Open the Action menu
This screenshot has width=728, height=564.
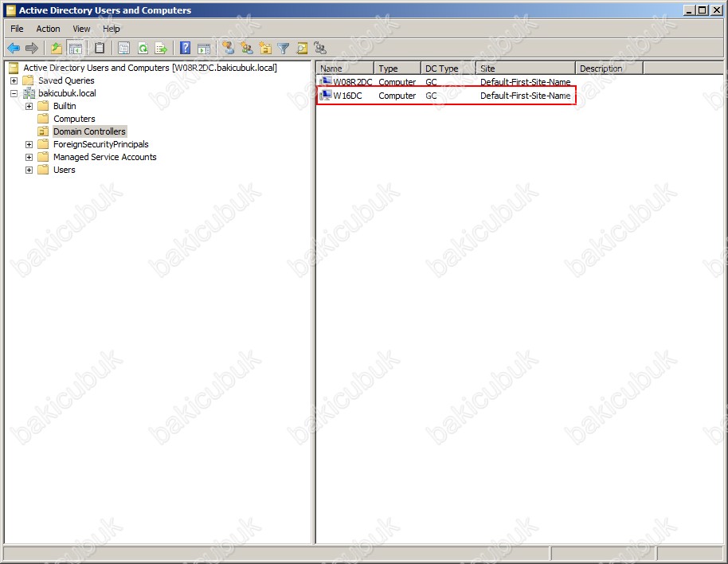(49, 29)
